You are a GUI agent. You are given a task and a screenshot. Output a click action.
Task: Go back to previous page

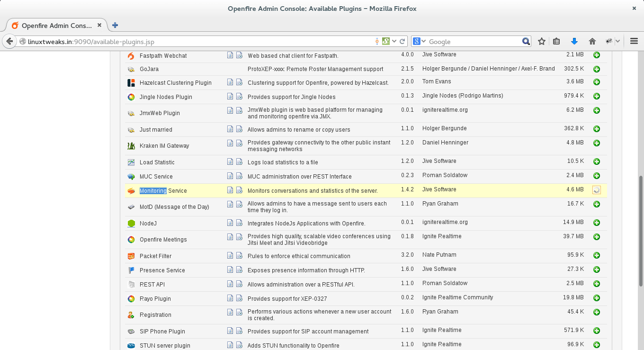9,42
